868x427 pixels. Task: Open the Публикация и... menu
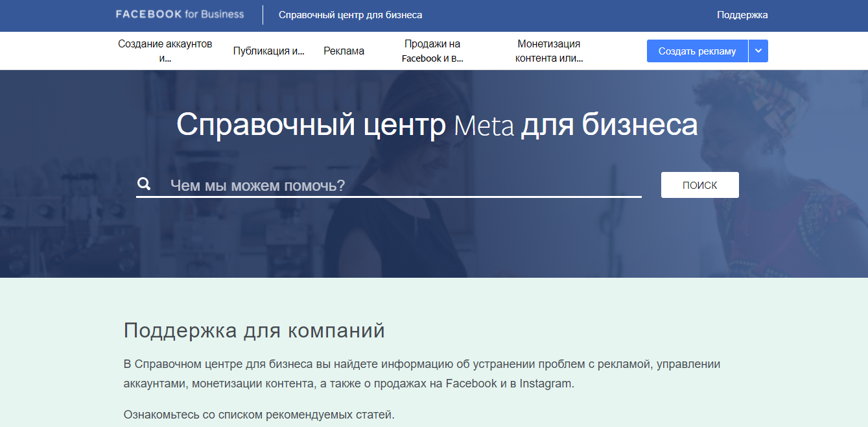(x=269, y=51)
